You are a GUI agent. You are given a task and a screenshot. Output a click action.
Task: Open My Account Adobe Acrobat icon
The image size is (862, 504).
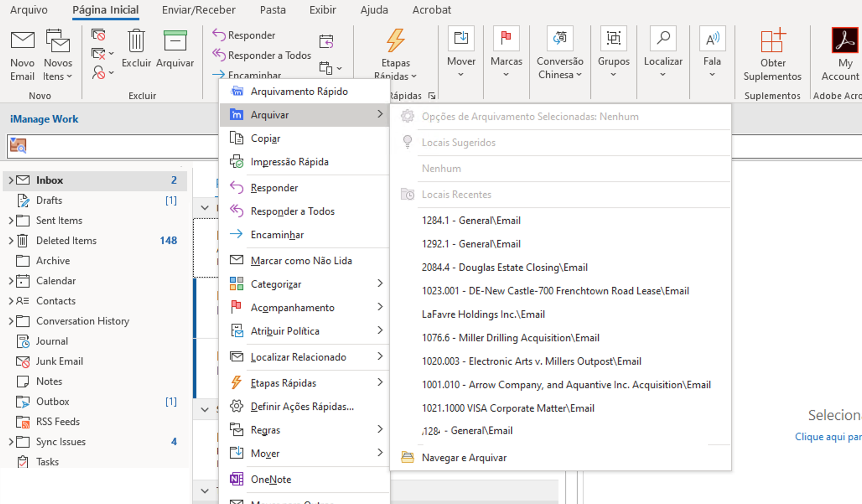(844, 41)
